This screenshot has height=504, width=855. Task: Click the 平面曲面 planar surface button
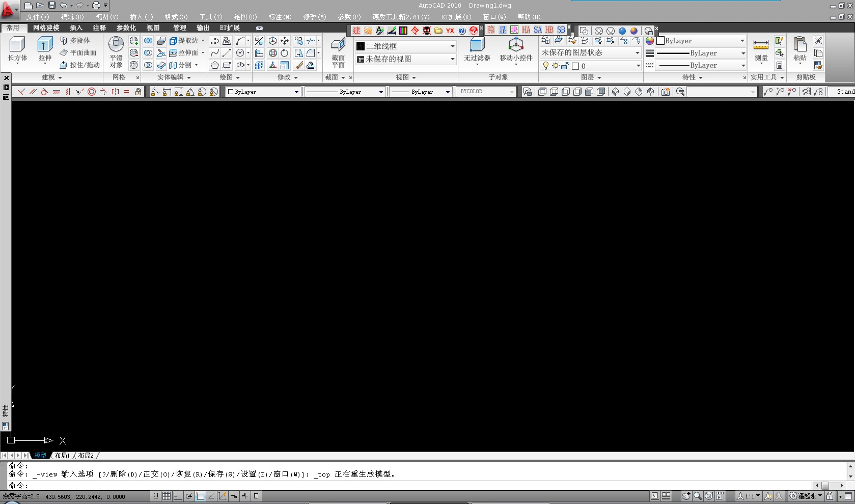coord(78,52)
